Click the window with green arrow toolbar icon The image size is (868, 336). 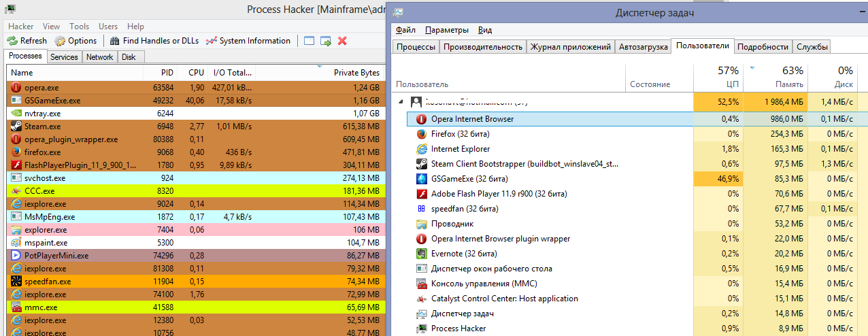coord(326,41)
